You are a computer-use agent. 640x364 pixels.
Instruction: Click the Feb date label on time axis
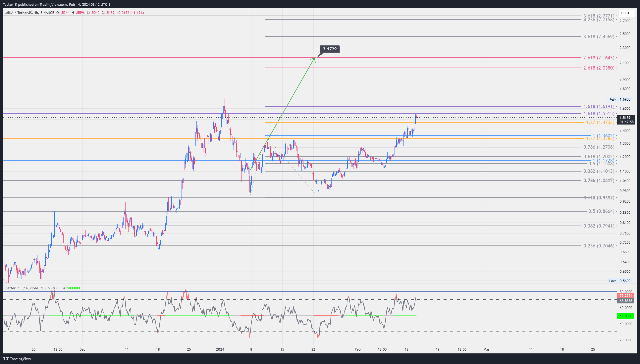(357, 349)
